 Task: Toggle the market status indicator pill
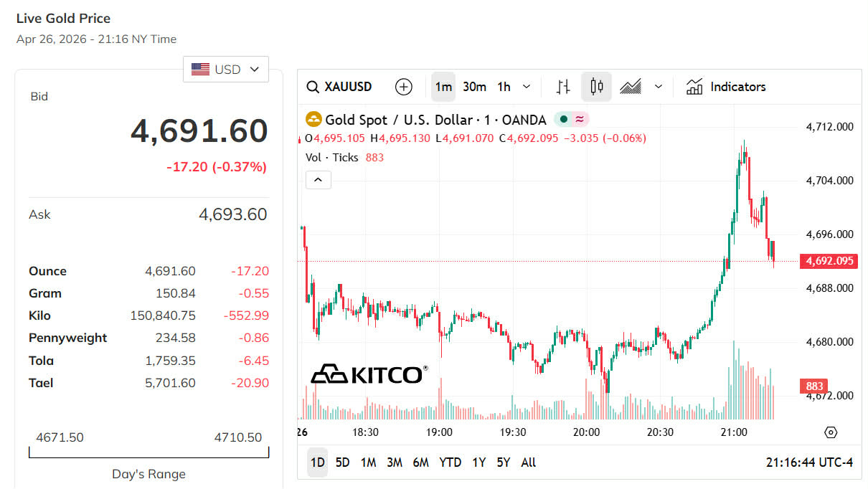coord(571,120)
